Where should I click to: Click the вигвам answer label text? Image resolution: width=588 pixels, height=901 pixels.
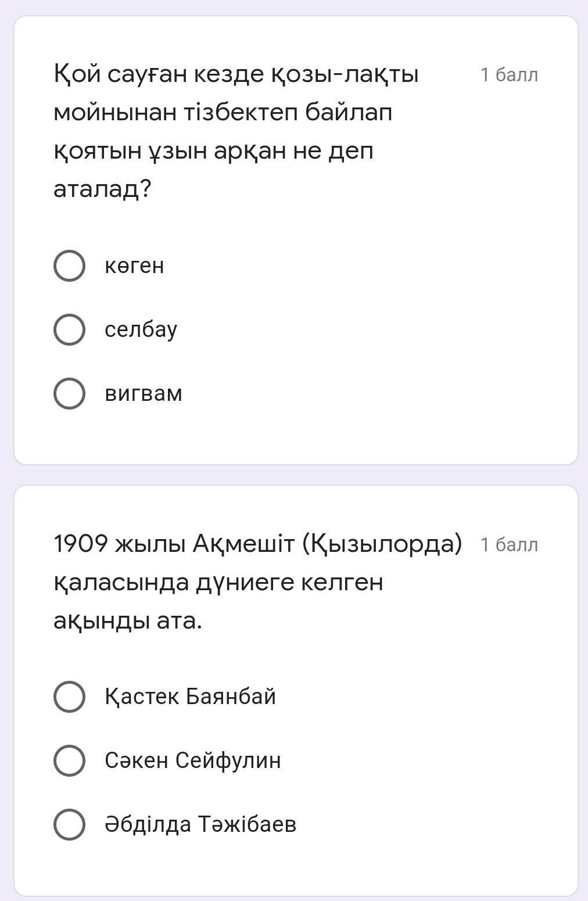pyautogui.click(x=144, y=394)
